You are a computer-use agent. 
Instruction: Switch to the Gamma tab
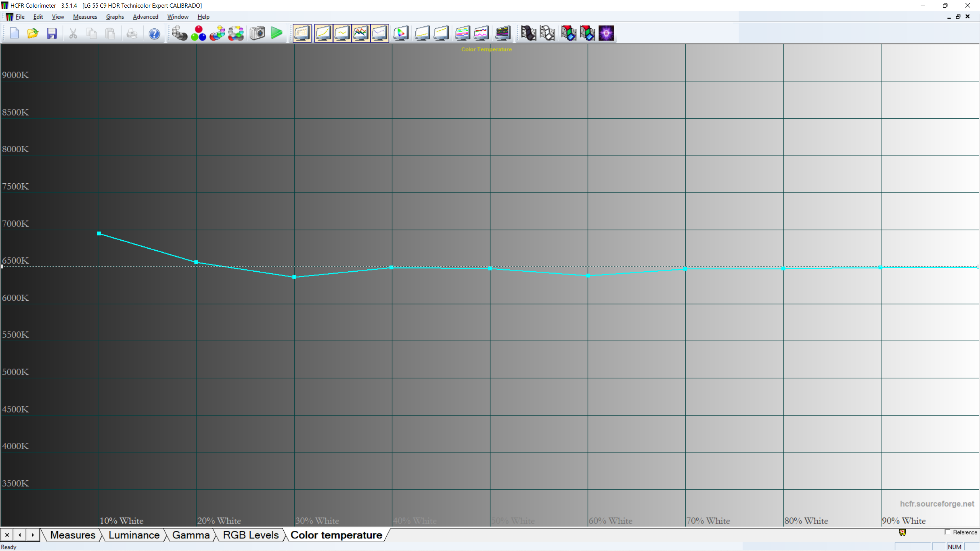pyautogui.click(x=191, y=535)
